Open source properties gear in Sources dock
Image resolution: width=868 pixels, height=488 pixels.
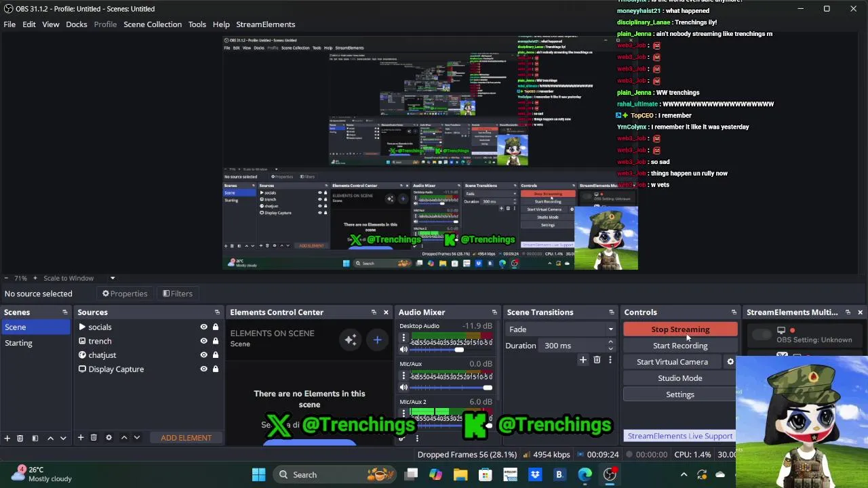coord(108,438)
